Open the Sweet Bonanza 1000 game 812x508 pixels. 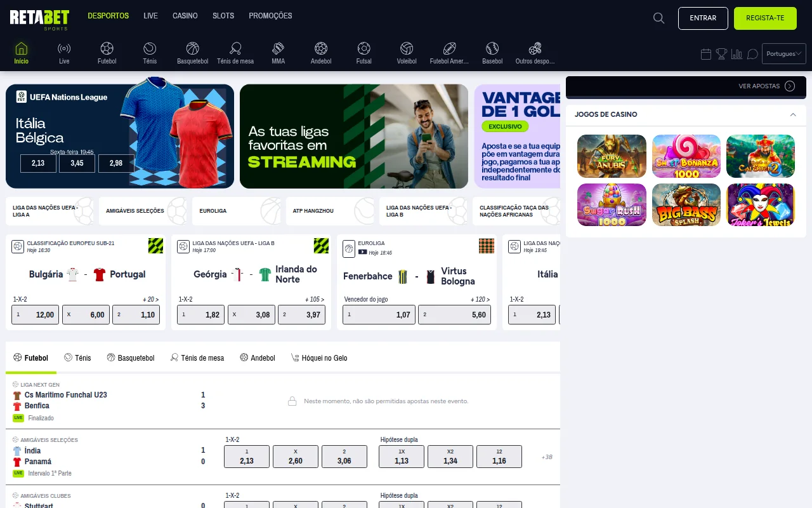tap(686, 156)
